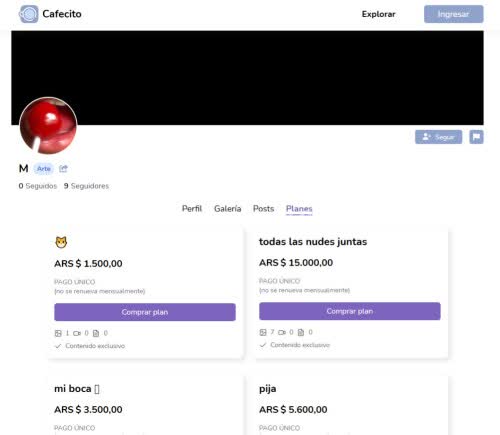Click the Cafecito coffee cup logo
500x435 pixels.
29,14
